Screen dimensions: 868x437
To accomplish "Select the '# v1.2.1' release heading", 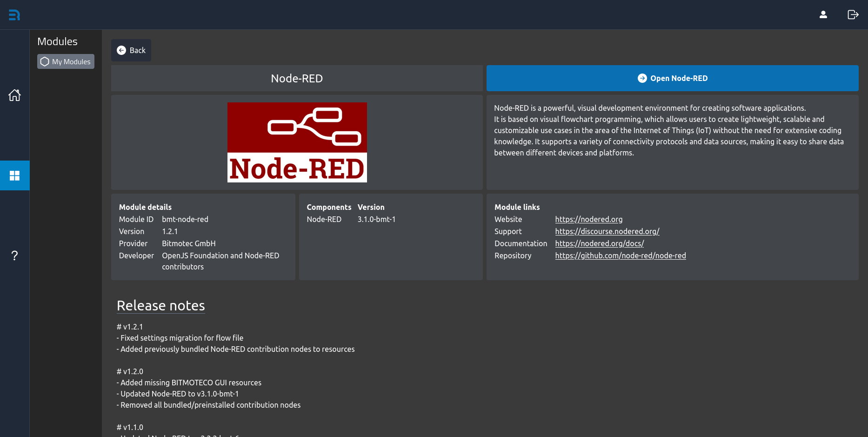I will tap(130, 327).
